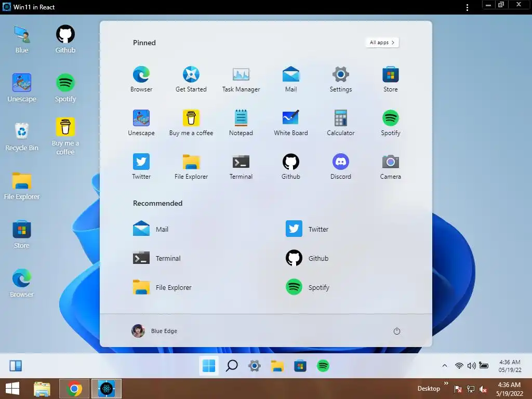532x399 pixels.
Task: Open Settings from the Pinned grid
Action: click(x=341, y=79)
